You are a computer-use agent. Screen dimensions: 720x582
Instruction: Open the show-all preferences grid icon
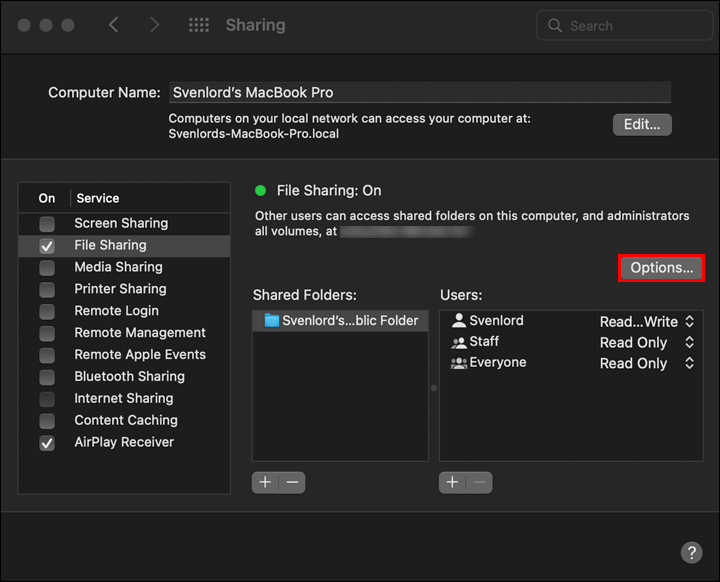pyautogui.click(x=199, y=25)
